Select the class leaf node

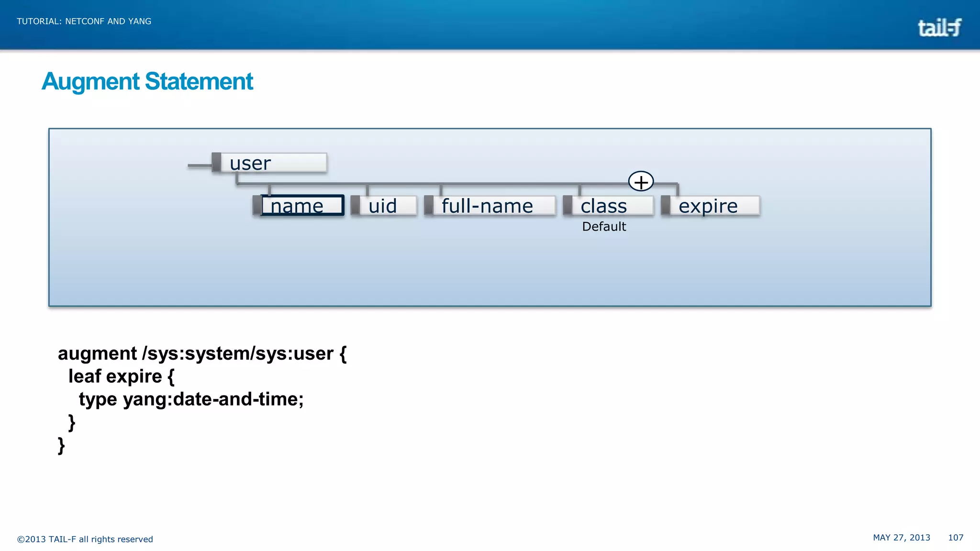click(608, 206)
